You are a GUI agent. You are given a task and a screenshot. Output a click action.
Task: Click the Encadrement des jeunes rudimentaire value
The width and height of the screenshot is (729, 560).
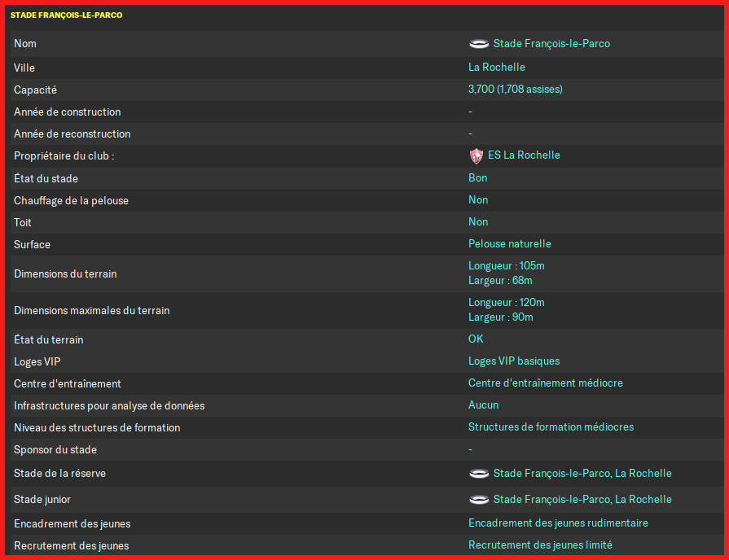[558, 523]
